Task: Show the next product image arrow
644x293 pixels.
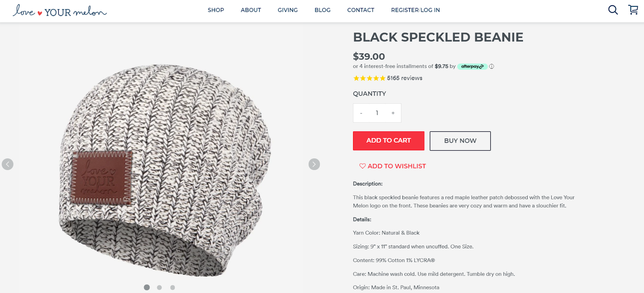Action: point(314,164)
